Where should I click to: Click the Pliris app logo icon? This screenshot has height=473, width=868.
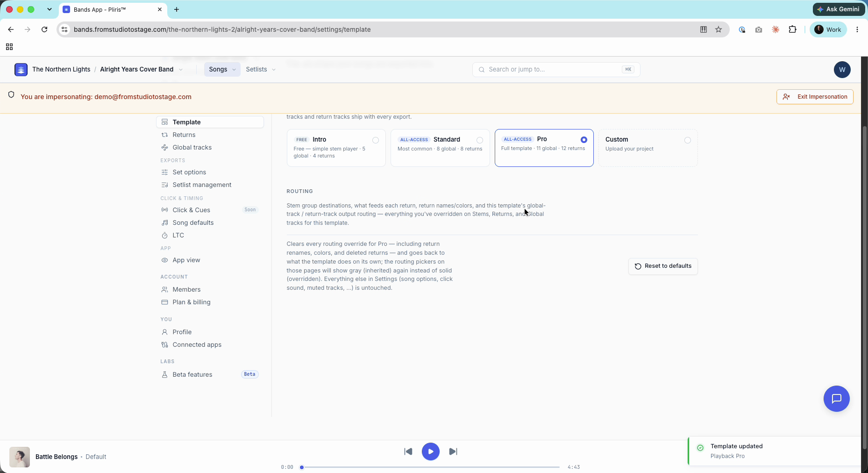point(21,70)
